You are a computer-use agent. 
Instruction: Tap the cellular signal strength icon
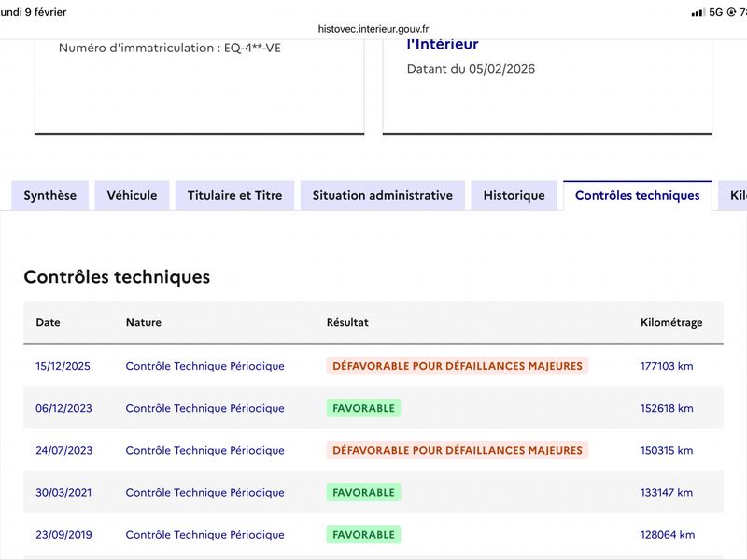[x=698, y=12]
